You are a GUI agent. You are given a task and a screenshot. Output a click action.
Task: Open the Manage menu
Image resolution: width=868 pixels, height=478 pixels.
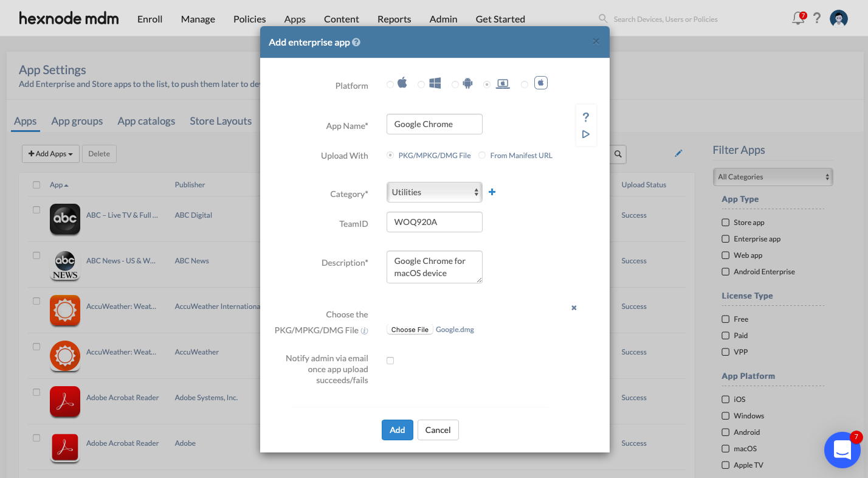click(198, 19)
